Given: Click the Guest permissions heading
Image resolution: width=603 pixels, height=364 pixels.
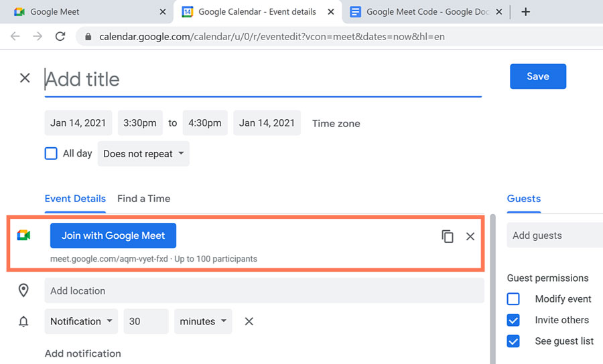Looking at the screenshot, I should [547, 278].
